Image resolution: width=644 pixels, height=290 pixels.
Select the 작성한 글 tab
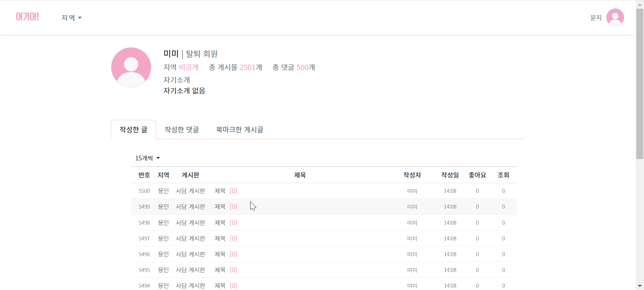[133, 130]
